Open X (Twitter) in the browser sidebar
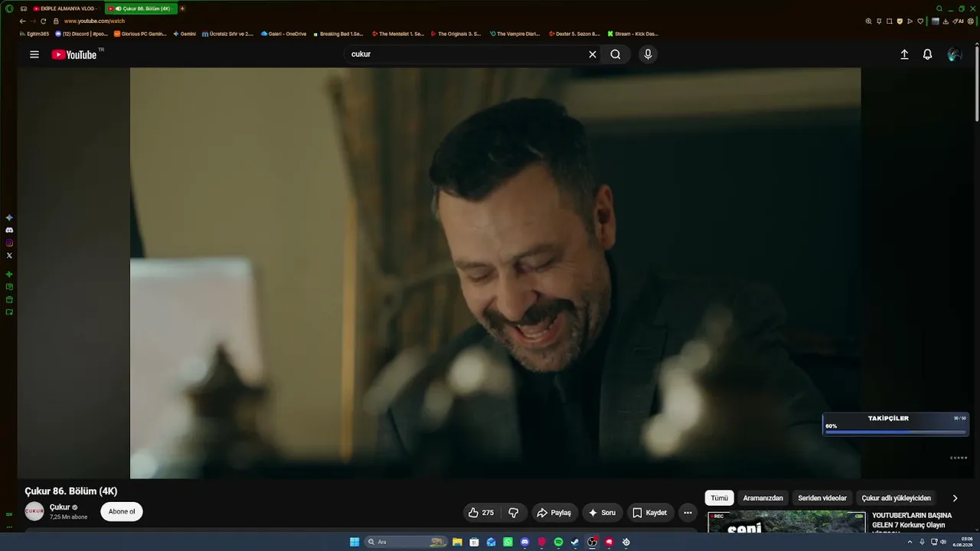Screen dimensions: 980x551 pyautogui.click(x=9, y=256)
